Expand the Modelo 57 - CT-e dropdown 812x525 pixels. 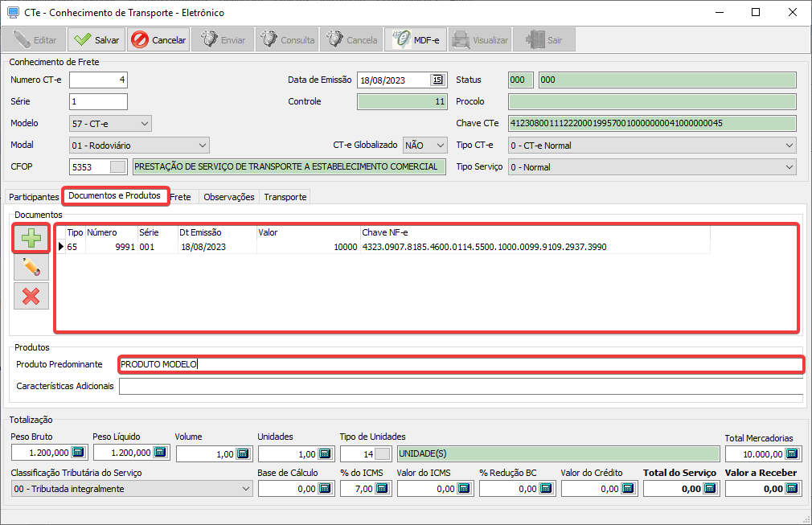click(x=145, y=124)
